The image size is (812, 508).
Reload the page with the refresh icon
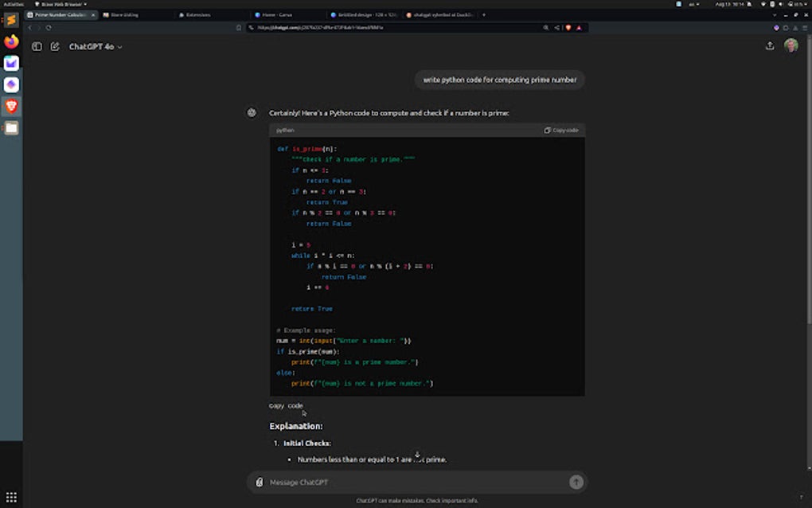coord(49,26)
